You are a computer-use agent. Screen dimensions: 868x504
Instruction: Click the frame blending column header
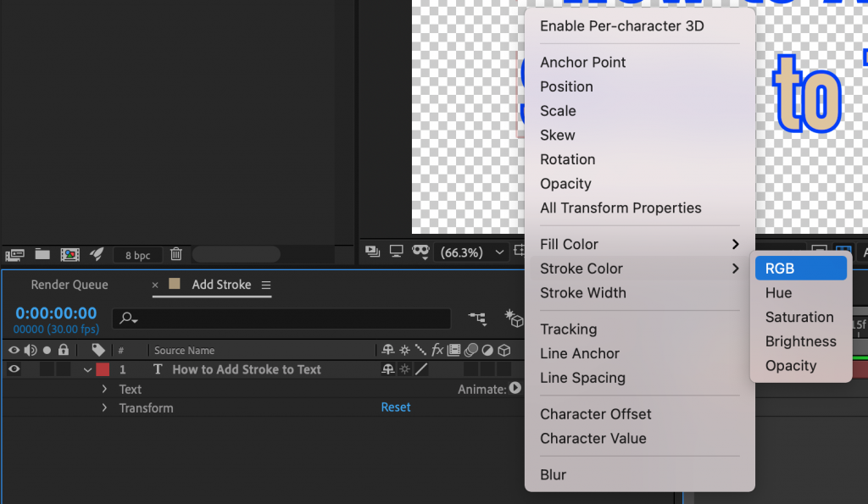(x=454, y=350)
